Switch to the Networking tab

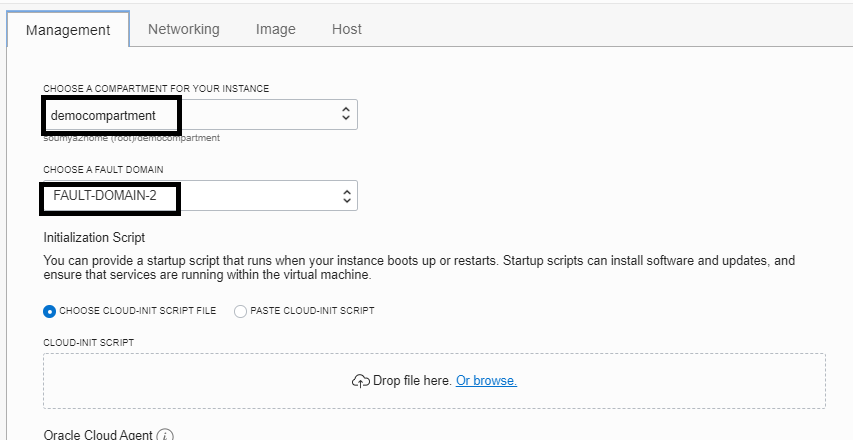[x=184, y=29]
